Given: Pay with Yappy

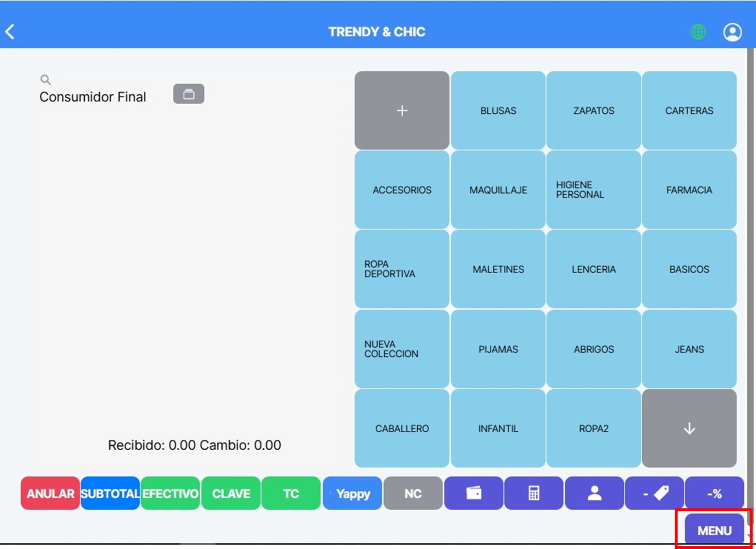Looking at the screenshot, I should [352, 493].
